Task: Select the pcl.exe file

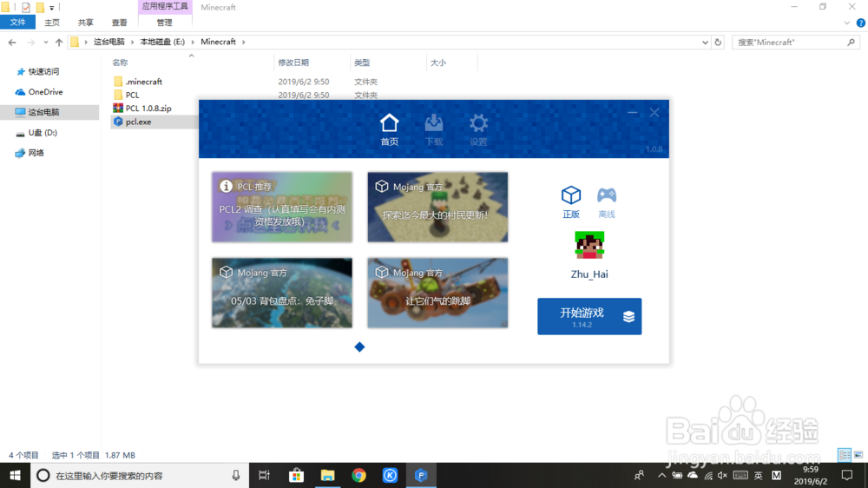Action: [132, 122]
